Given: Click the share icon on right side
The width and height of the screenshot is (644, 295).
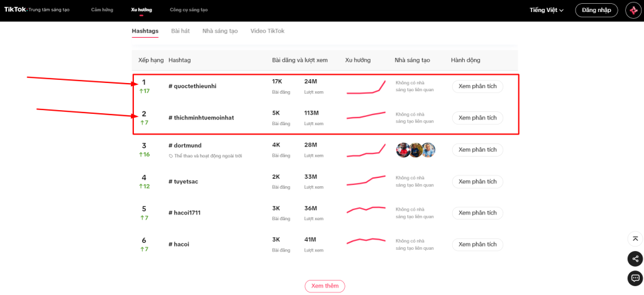Looking at the screenshot, I should [635, 259].
